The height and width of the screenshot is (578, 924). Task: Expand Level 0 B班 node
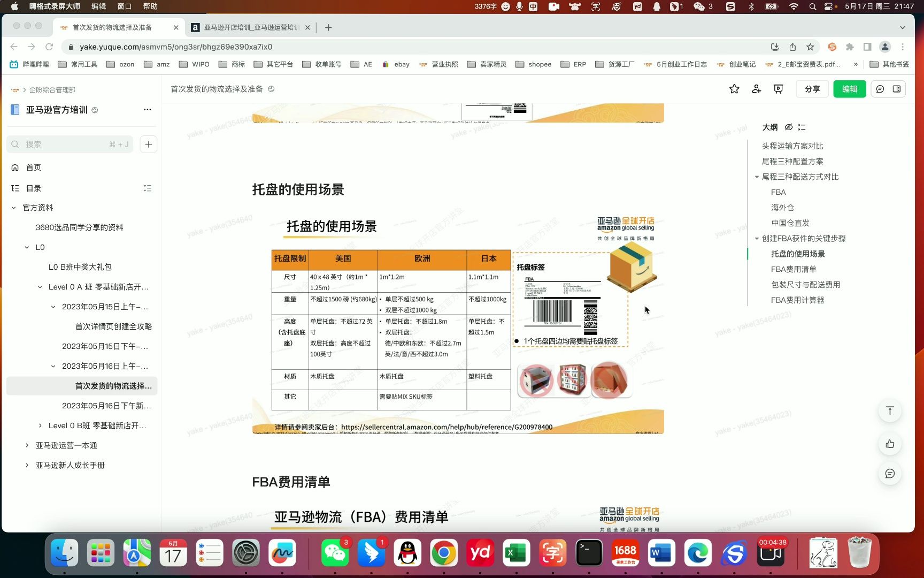(x=40, y=425)
